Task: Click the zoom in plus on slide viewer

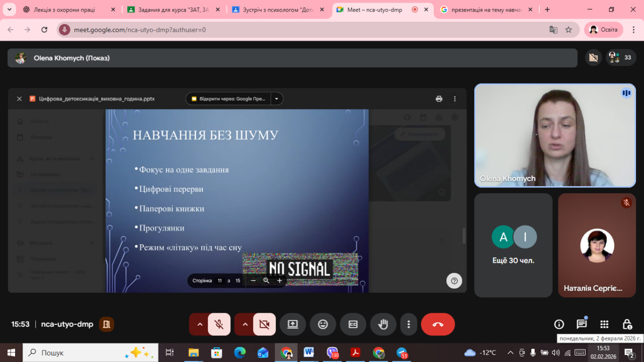Action: point(280,281)
